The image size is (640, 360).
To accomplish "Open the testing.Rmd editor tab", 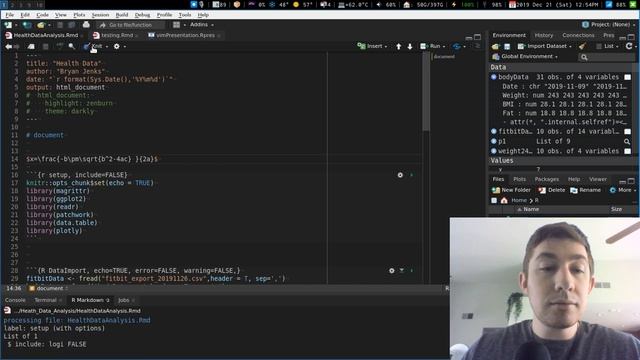I will coord(116,36).
